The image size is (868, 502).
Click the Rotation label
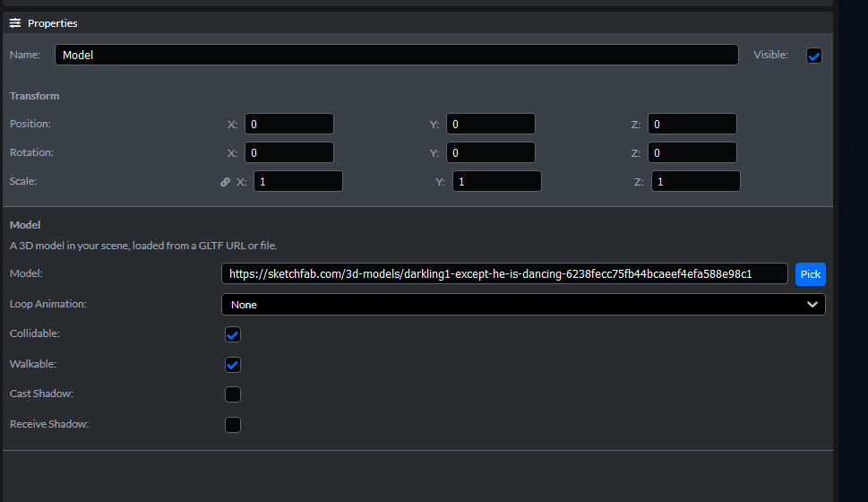31,152
